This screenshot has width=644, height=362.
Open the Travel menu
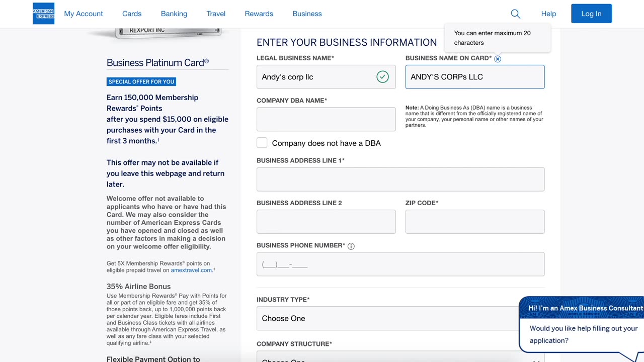216,14
